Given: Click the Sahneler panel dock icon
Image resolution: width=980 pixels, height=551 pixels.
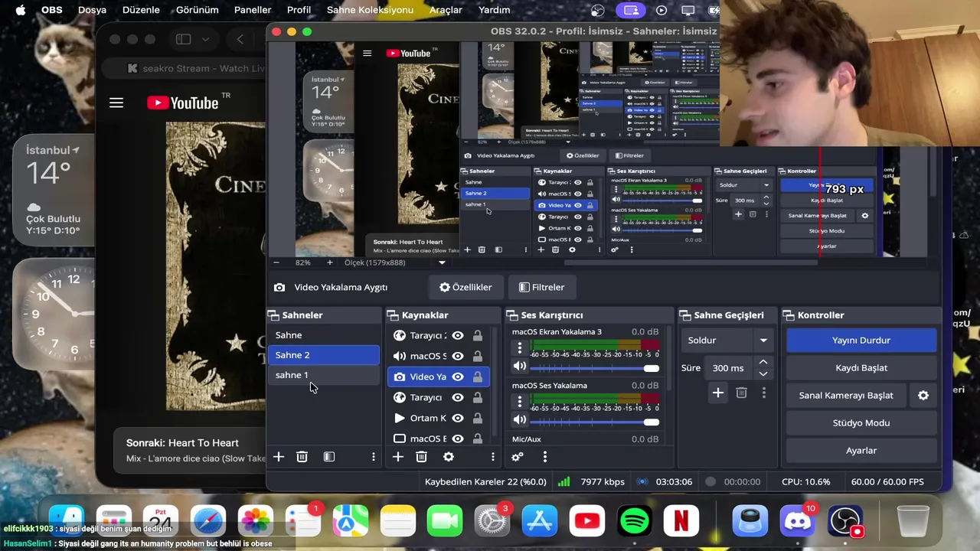Looking at the screenshot, I should [273, 315].
